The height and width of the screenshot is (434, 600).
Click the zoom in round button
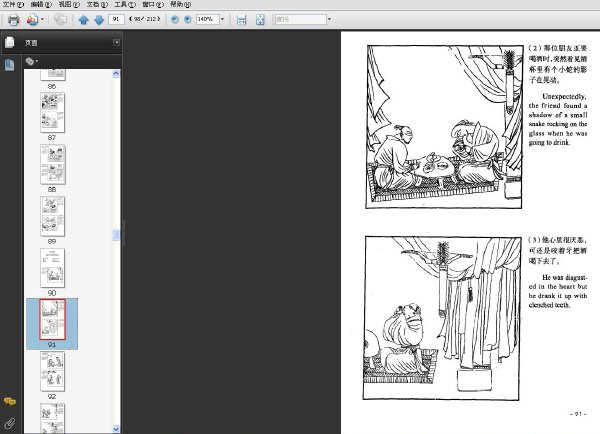(188, 19)
